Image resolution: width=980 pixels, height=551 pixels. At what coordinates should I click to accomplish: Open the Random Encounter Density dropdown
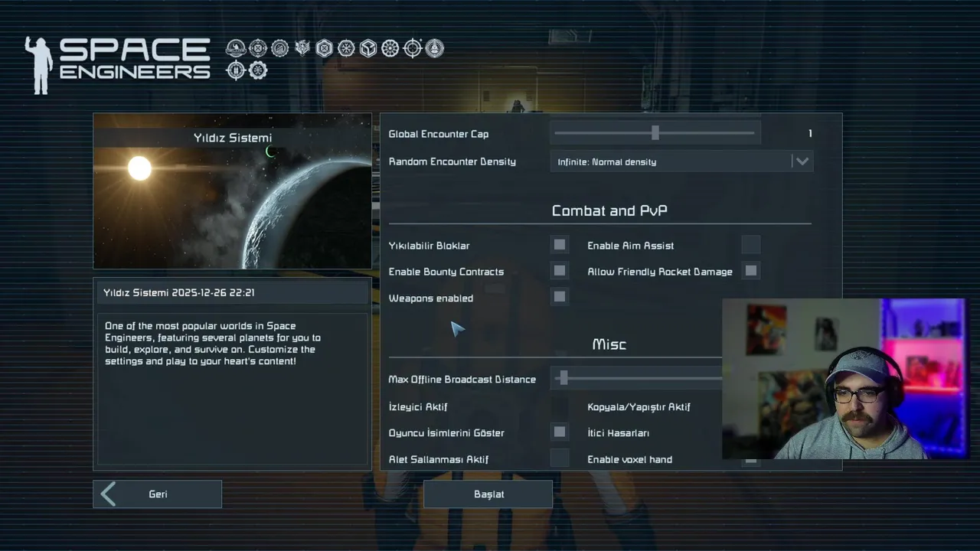681,161
